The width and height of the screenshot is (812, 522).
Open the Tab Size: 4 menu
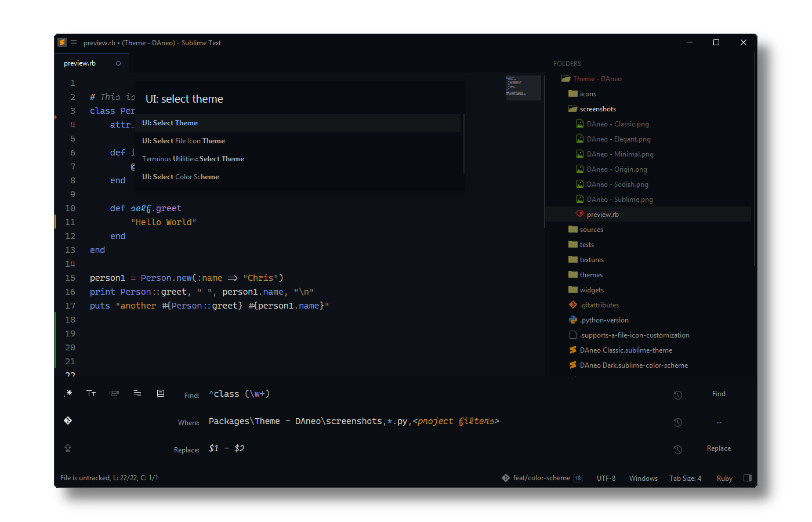click(685, 478)
